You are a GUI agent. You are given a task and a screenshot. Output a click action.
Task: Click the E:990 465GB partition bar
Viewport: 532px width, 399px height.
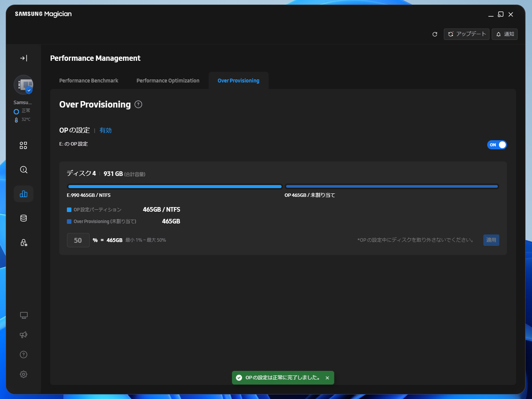click(175, 187)
